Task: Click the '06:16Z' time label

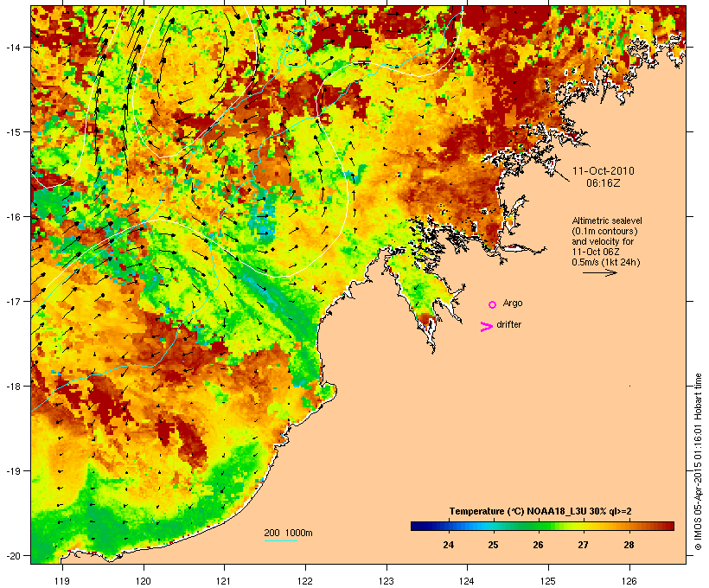Action: (604, 183)
